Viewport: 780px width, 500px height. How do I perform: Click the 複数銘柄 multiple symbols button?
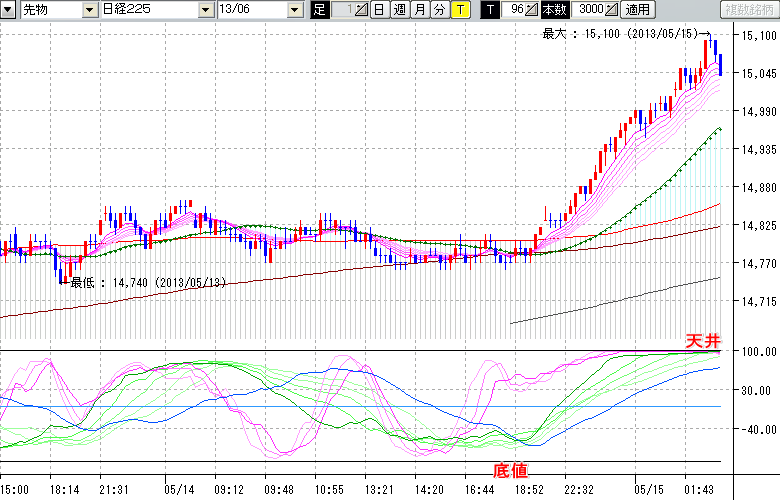coord(748,9)
